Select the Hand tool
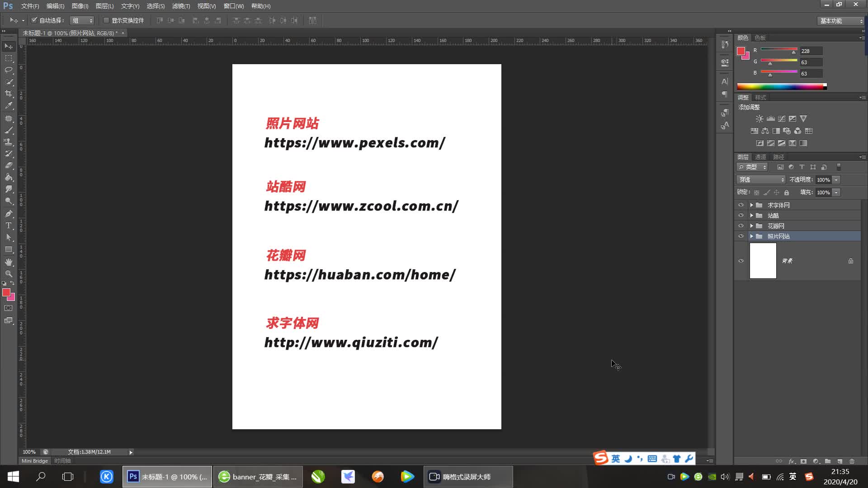 (9, 262)
